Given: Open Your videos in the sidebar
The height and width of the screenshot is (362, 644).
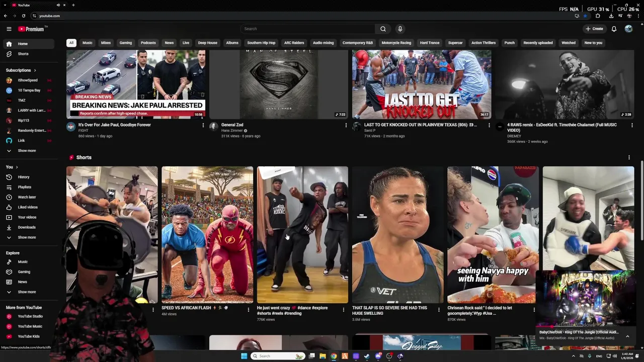Looking at the screenshot, I should (x=28, y=217).
